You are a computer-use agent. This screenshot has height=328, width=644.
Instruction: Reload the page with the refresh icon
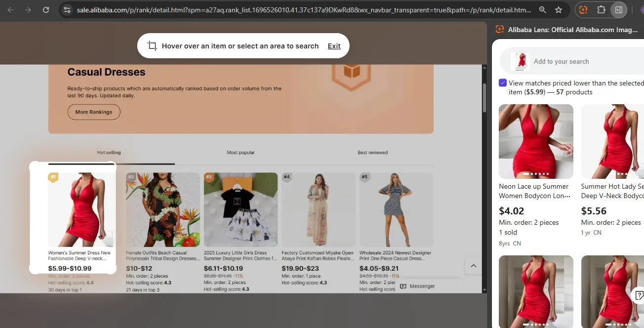click(46, 9)
